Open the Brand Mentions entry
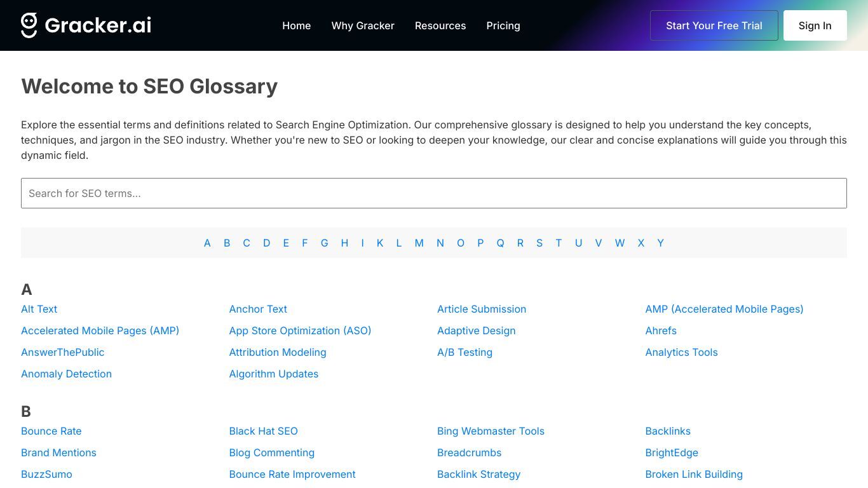Image resolution: width=868 pixels, height=488 pixels. click(59, 452)
